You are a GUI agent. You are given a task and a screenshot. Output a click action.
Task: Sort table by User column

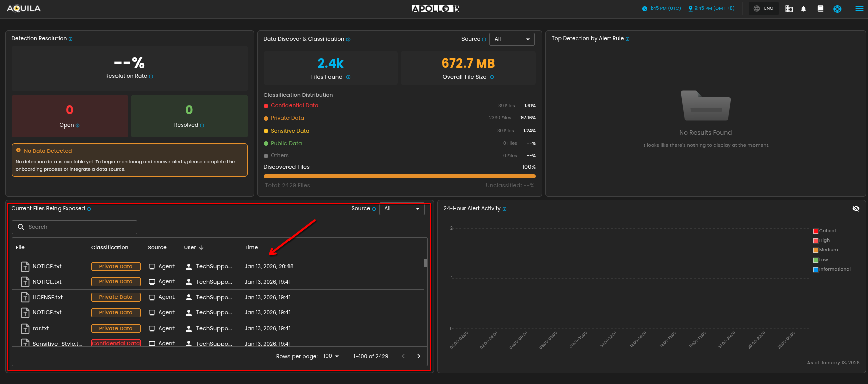click(x=194, y=248)
